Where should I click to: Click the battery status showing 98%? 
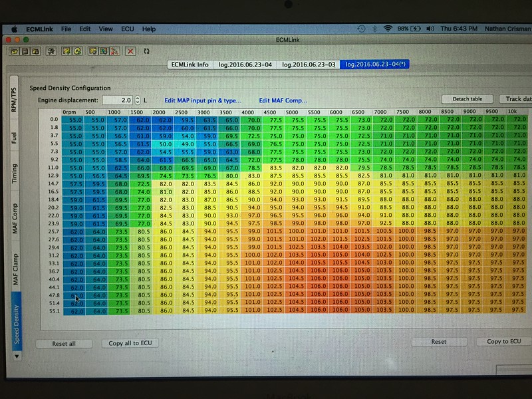(x=409, y=29)
